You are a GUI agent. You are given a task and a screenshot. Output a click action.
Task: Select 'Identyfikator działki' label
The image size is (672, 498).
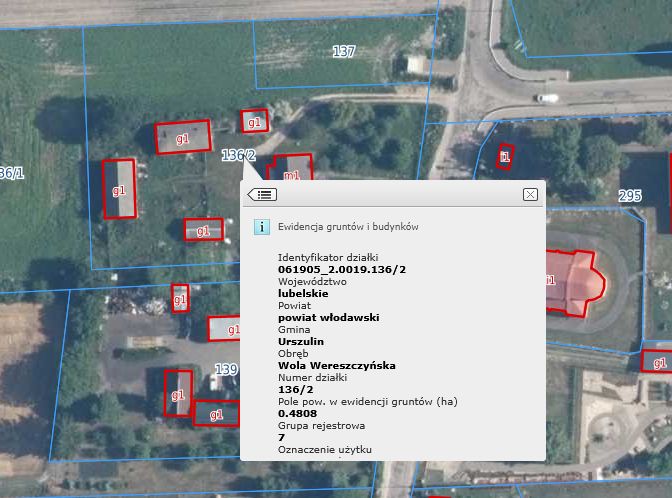coord(328,258)
